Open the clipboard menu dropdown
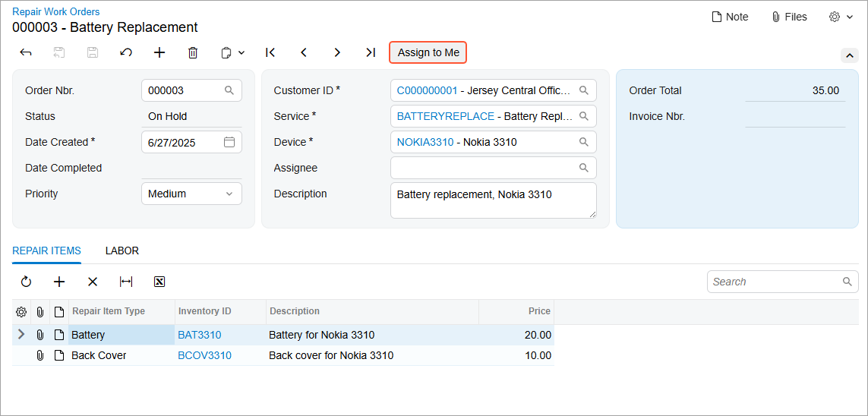 point(232,52)
